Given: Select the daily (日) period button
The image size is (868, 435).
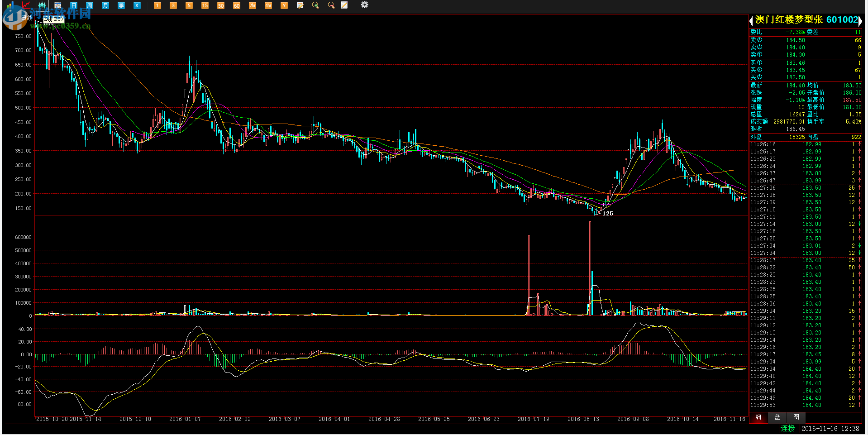Looking at the screenshot, I should tap(74, 5).
